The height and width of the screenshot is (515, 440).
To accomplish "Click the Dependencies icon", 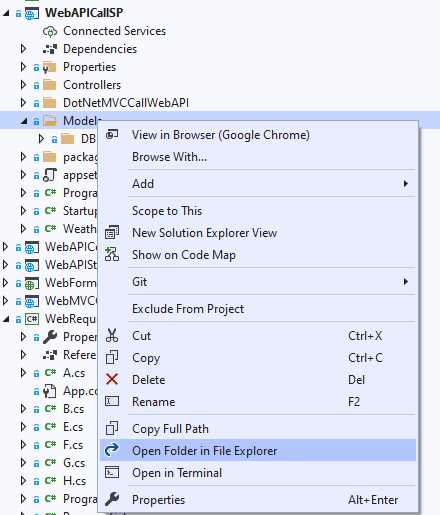I will (x=50, y=49).
